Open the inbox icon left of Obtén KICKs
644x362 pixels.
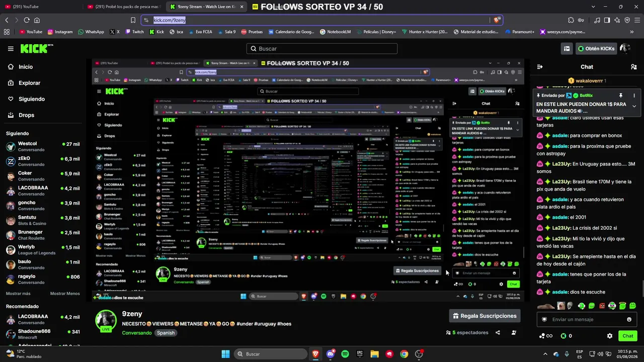(567, 49)
